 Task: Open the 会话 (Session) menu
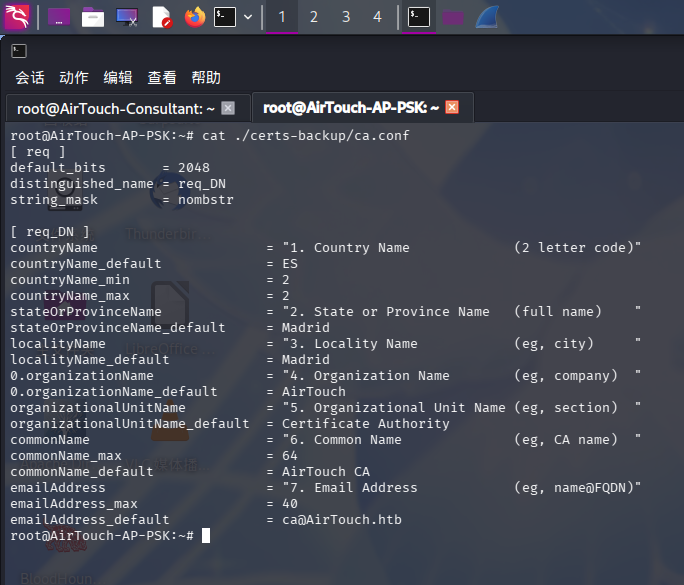coord(30,78)
